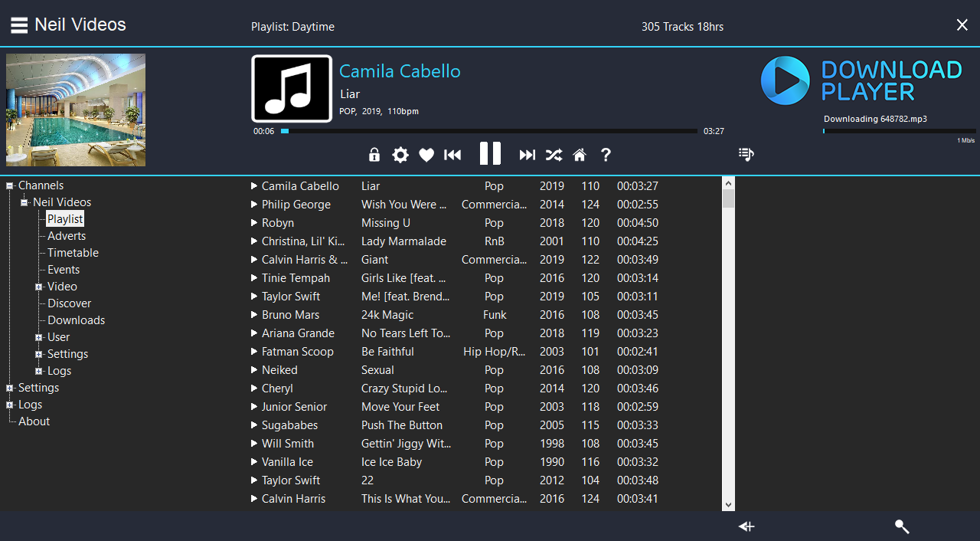Screen dimensions: 980x541
Task: Open the gear settings icon
Action: coord(400,155)
